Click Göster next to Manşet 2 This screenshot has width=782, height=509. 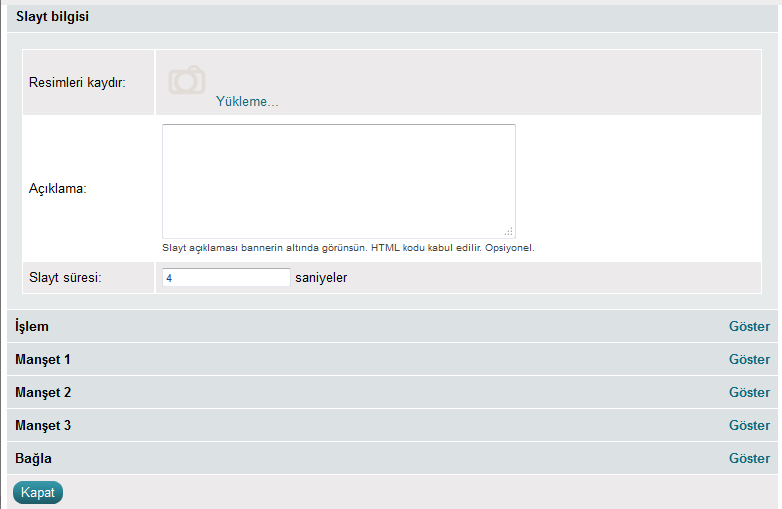749,392
